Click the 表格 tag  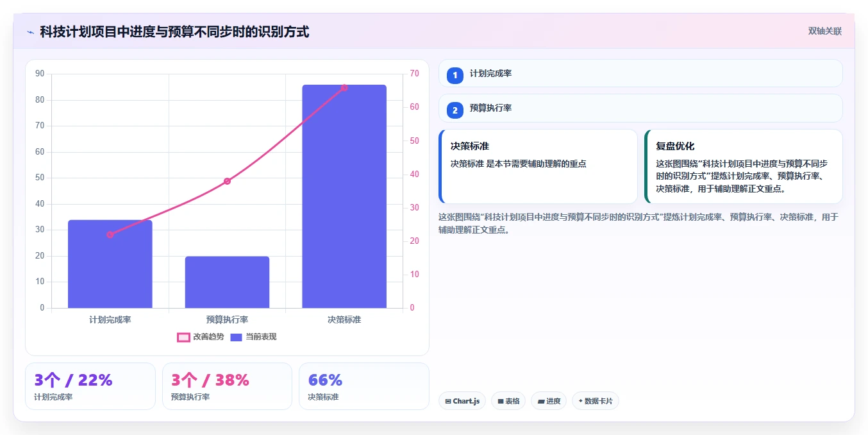508,401
